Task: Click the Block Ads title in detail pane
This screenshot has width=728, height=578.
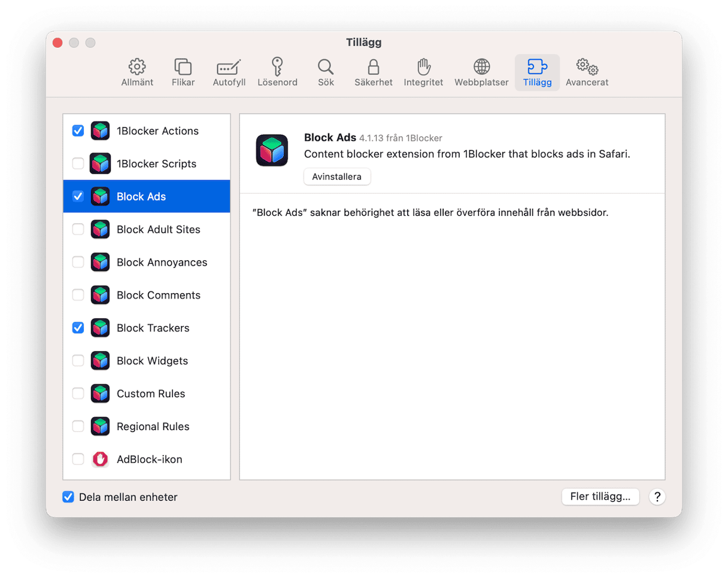Action: 330,138
